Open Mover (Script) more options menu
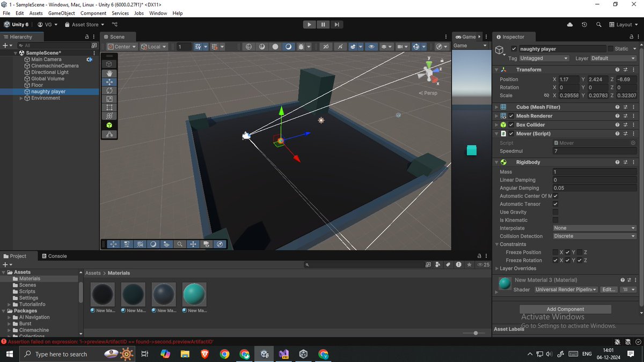This screenshot has width=644, height=362. [634, 134]
